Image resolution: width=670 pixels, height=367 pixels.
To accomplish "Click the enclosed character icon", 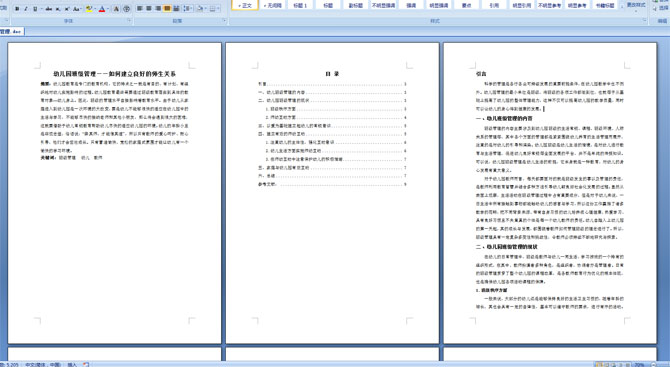I will [126, 9].
